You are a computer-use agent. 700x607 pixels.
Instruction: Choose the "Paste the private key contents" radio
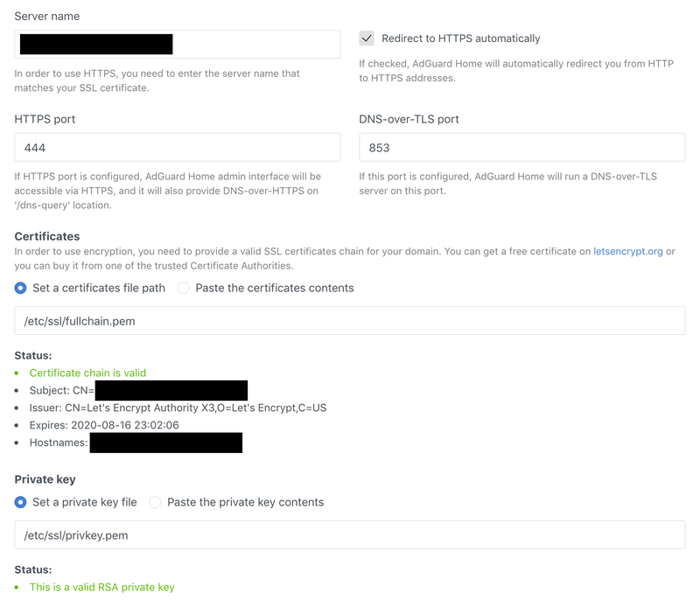click(x=155, y=502)
